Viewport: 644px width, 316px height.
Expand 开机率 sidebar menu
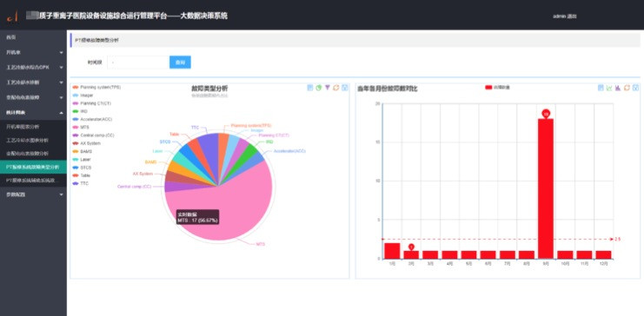(33, 53)
